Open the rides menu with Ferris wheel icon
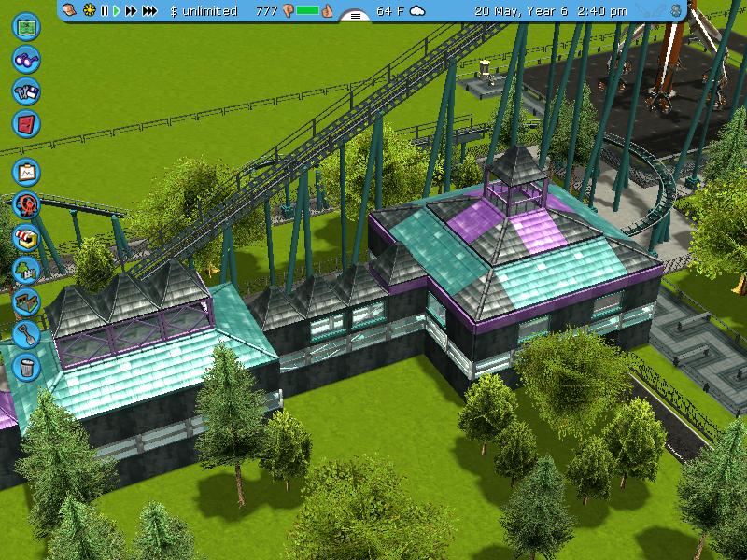The height and width of the screenshot is (560, 747). click(x=26, y=204)
